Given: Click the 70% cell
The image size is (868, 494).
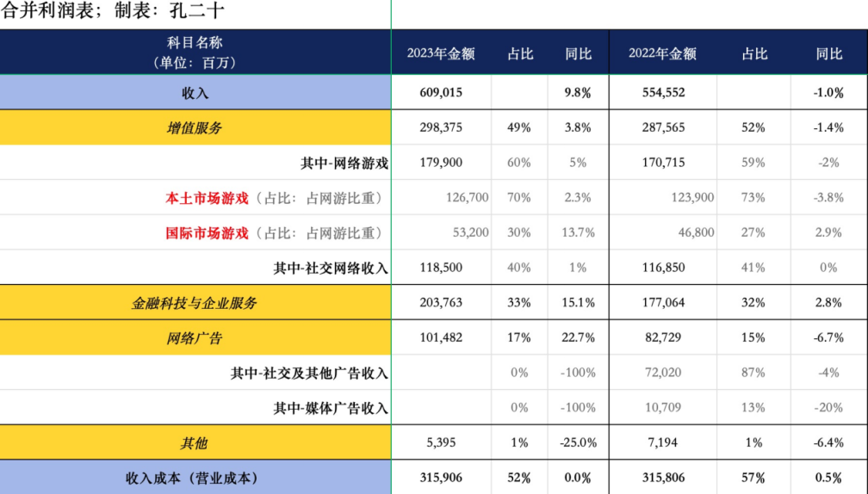Looking at the screenshot, I should pyautogui.click(x=518, y=197).
